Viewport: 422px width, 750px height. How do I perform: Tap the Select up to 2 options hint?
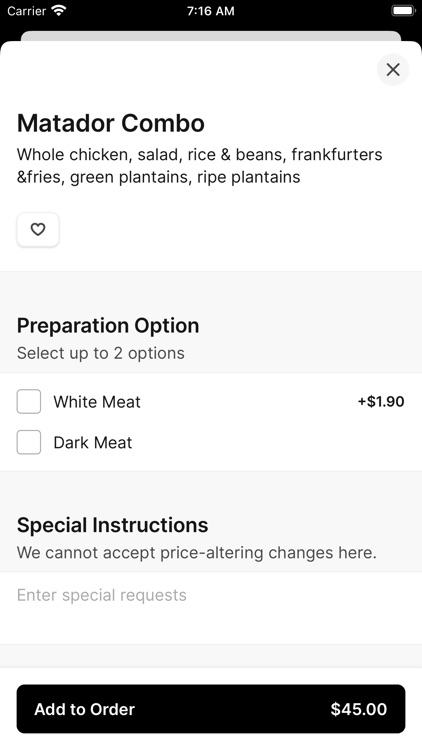pos(100,353)
